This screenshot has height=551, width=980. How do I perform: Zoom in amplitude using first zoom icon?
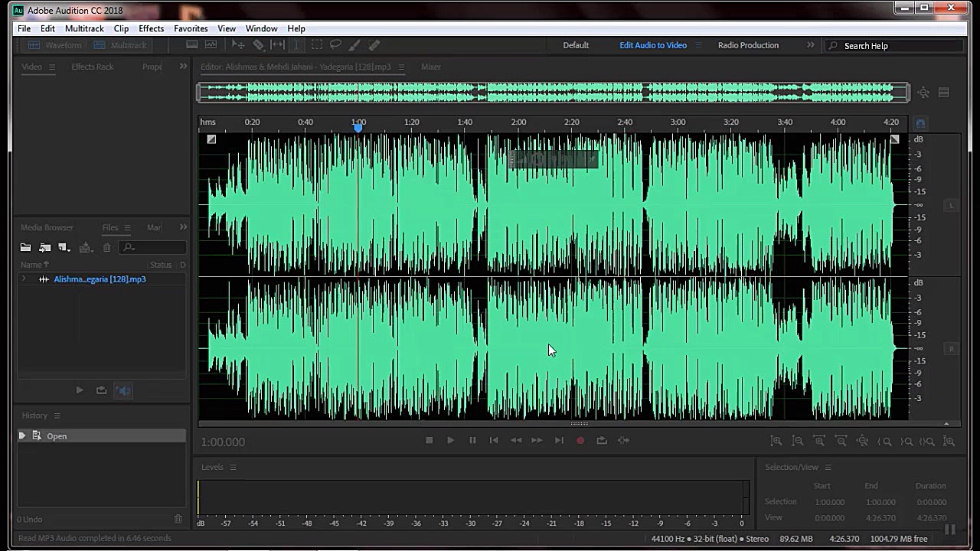(776, 441)
